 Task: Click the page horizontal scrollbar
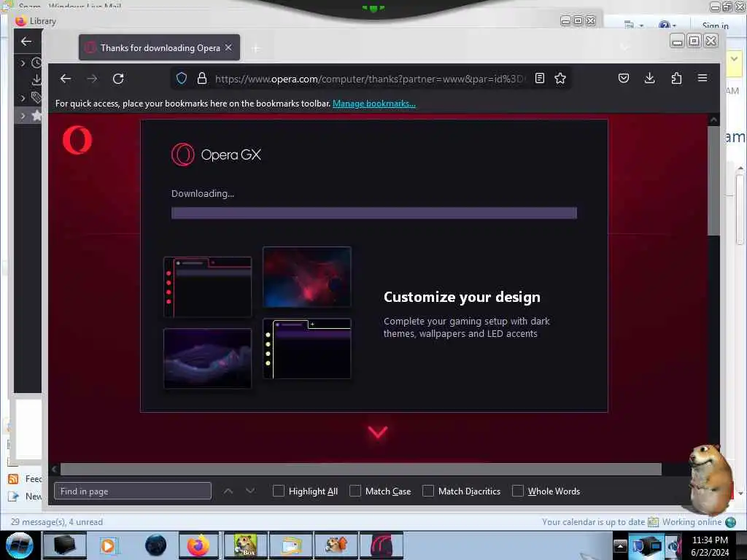360,469
